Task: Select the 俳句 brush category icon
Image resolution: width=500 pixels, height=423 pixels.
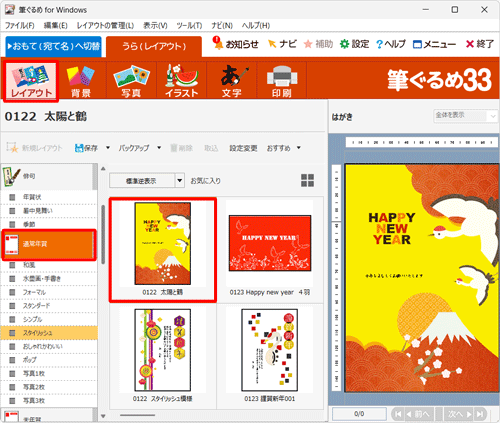Action: [11, 176]
